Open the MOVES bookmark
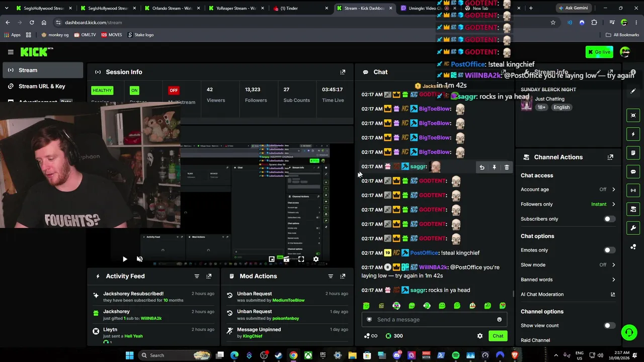 (111, 35)
